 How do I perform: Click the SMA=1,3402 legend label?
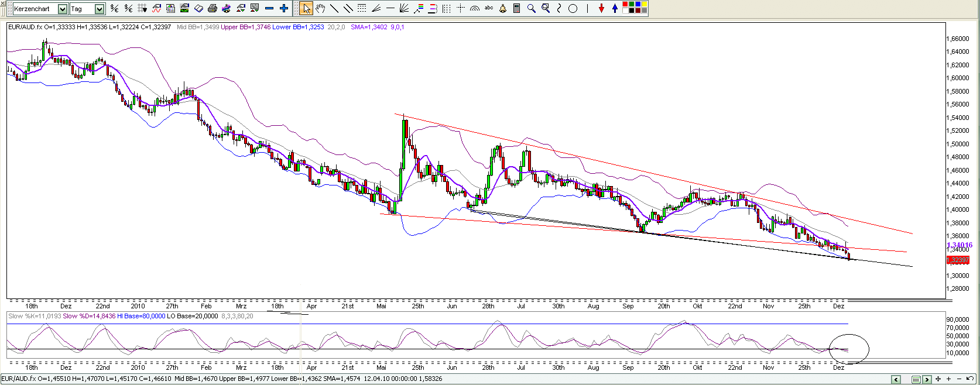pos(369,27)
